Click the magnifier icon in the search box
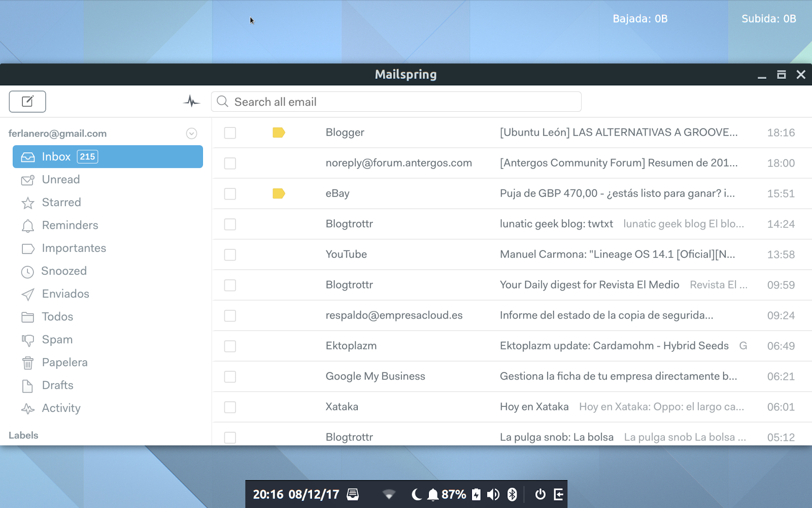Viewport: 812px width, 508px height. pyautogui.click(x=222, y=102)
